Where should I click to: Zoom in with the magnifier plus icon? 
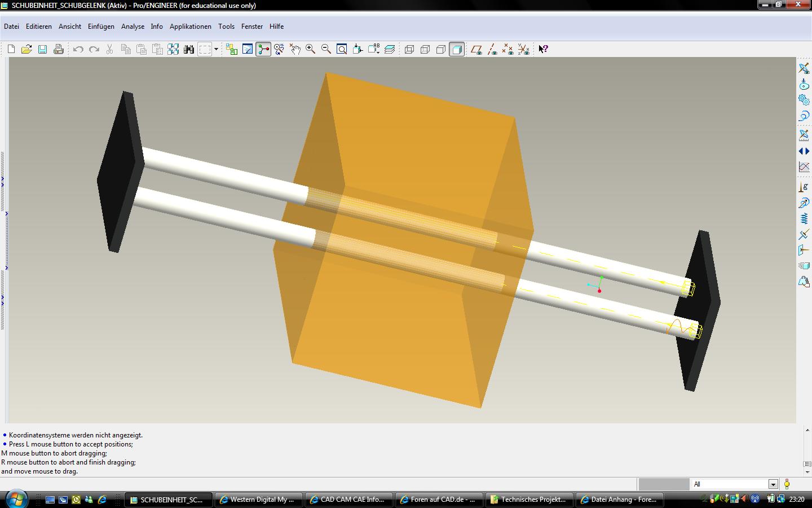tap(310, 49)
